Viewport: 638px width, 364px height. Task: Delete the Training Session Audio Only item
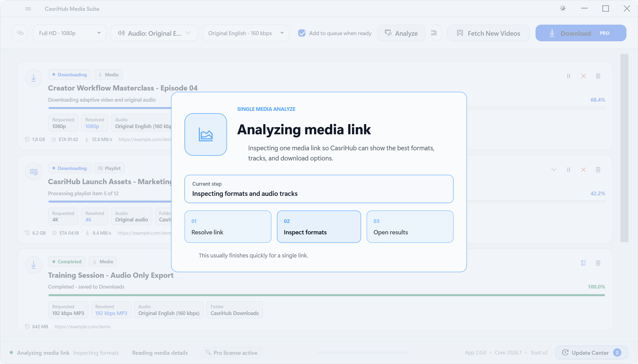pos(598,263)
